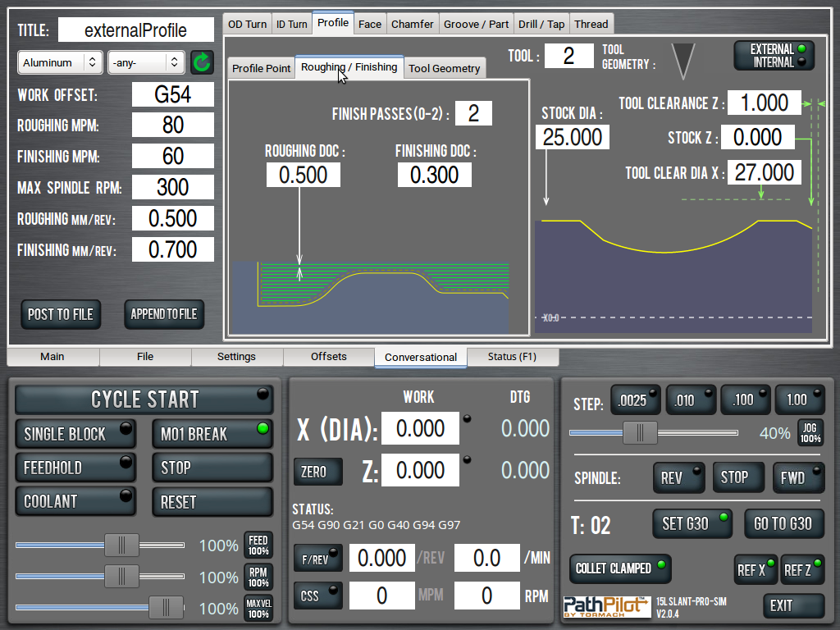
Task: Switch to the ID Turn tab
Action: 291,24
